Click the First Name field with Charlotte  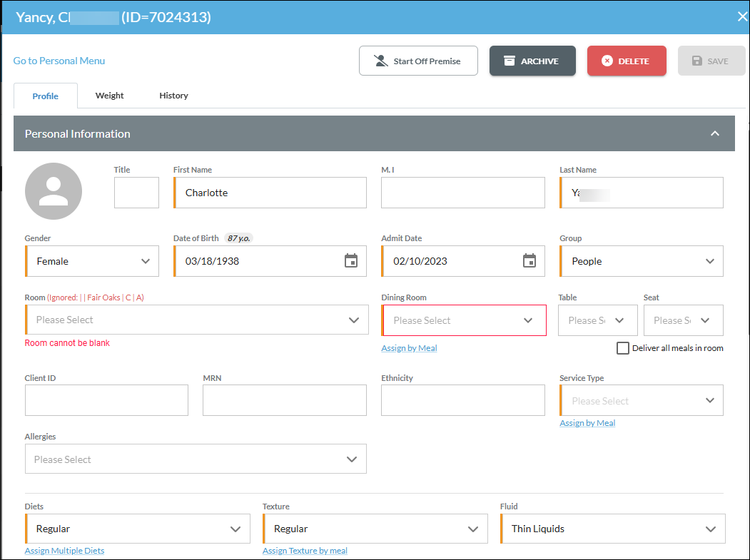click(x=270, y=193)
